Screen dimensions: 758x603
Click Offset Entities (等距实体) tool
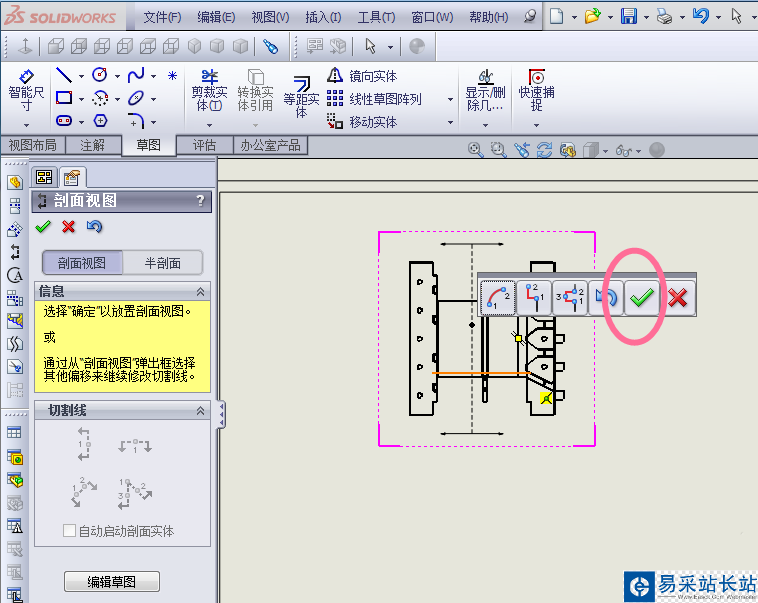pyautogui.click(x=301, y=97)
